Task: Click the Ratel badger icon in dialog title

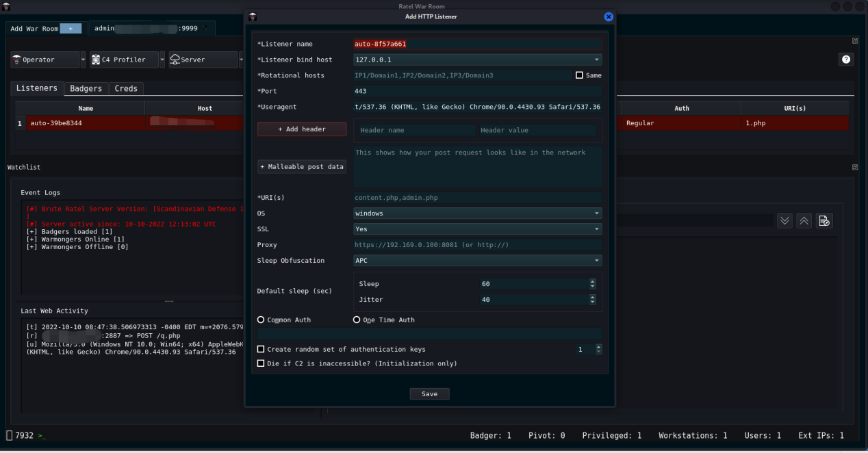Action: pyautogui.click(x=253, y=16)
